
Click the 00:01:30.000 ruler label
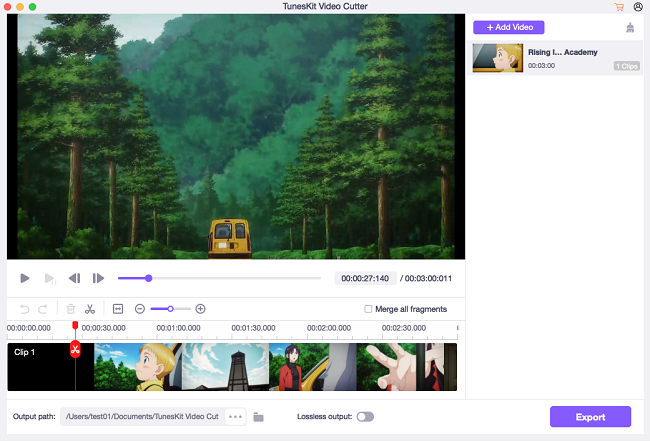253,328
